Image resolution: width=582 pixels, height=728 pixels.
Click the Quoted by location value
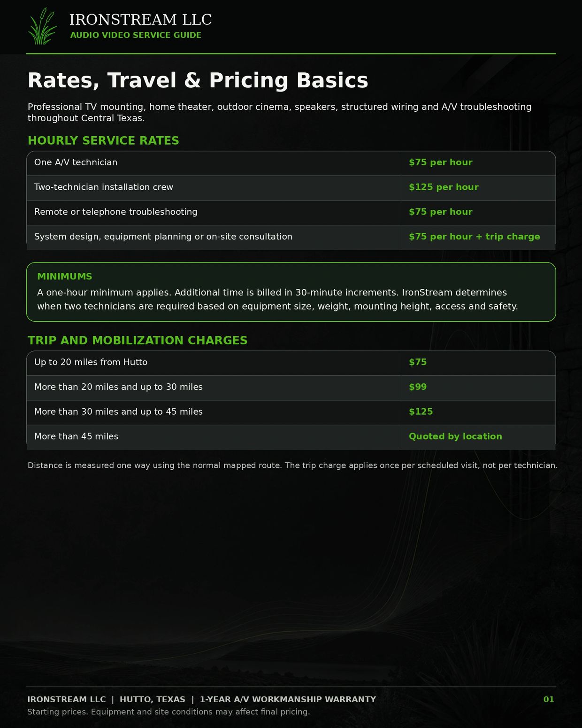click(455, 436)
